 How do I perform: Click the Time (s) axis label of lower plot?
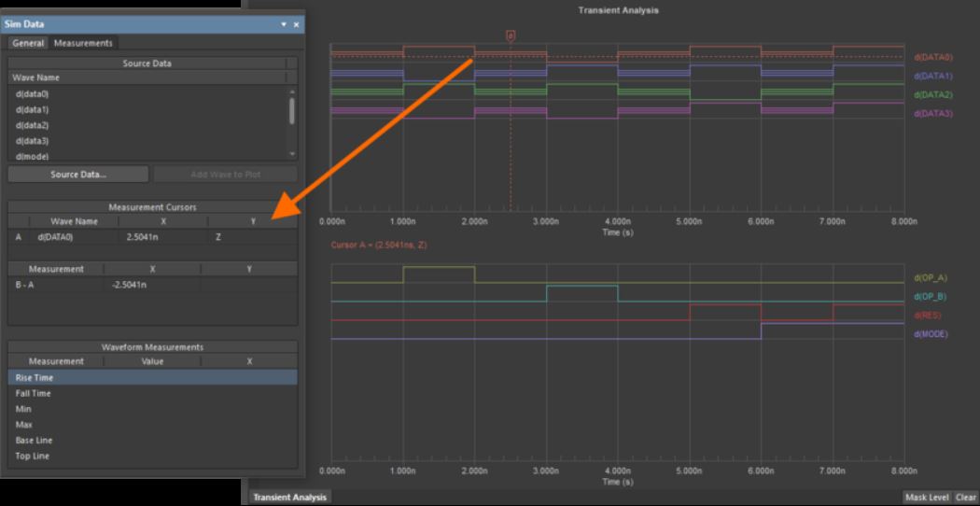(618, 483)
